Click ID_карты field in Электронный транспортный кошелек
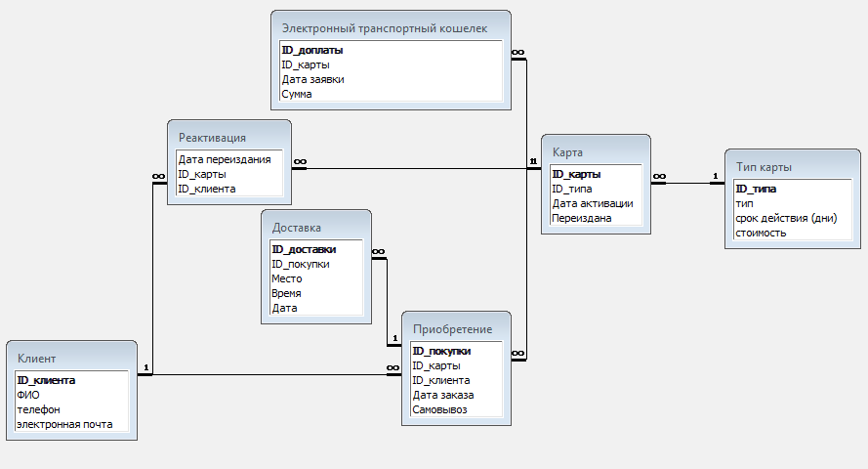 point(306,64)
